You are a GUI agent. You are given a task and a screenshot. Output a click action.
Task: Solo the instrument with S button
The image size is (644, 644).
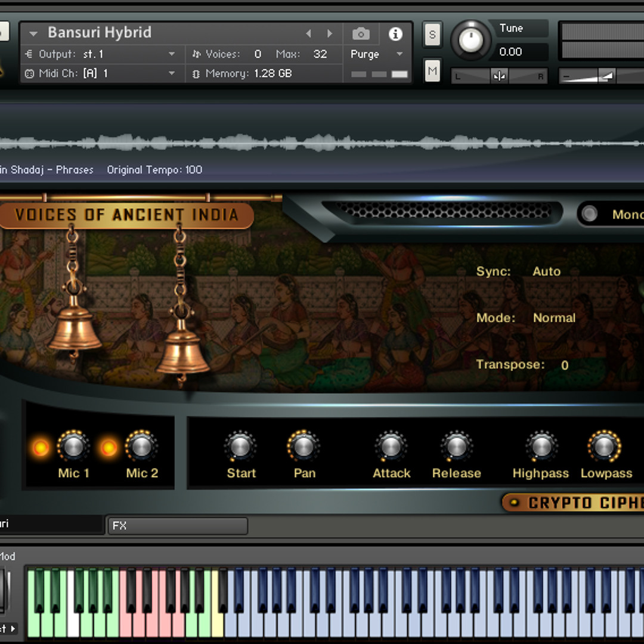432,35
